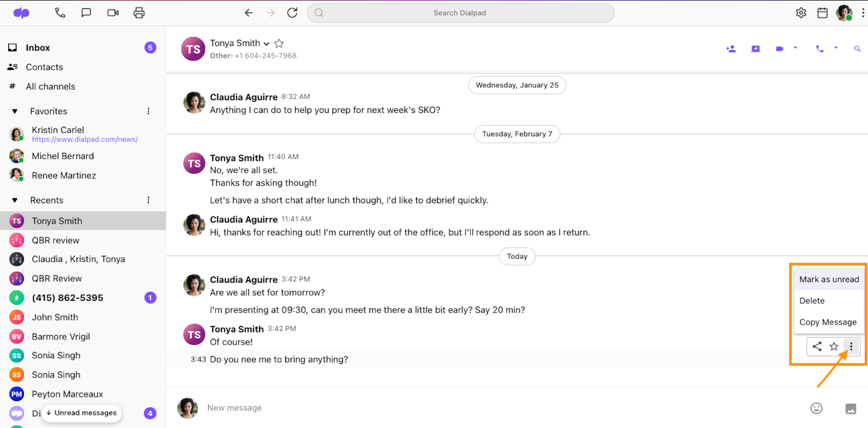The width and height of the screenshot is (868, 428).
Task: Click the Inbox unread count badge
Action: click(x=150, y=48)
